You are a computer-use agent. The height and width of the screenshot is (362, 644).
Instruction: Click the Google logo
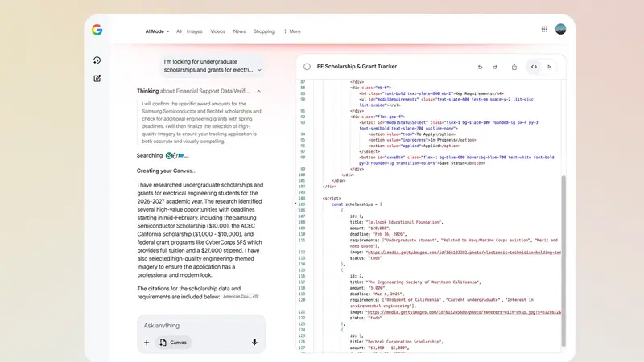point(97,31)
